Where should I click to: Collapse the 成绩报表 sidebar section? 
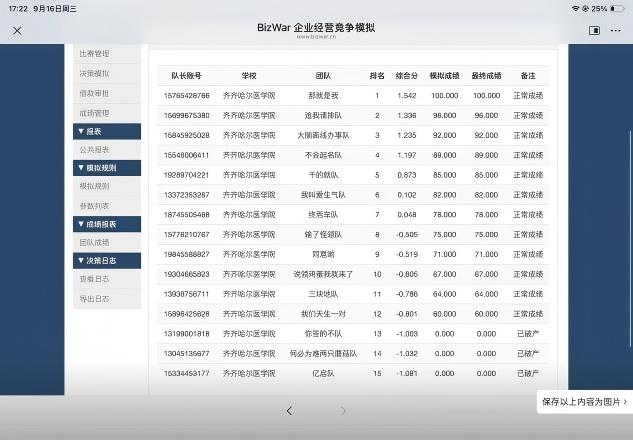(x=107, y=224)
